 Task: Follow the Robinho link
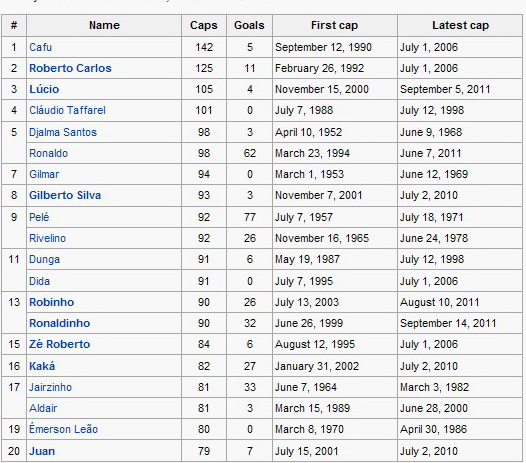pos(51,302)
